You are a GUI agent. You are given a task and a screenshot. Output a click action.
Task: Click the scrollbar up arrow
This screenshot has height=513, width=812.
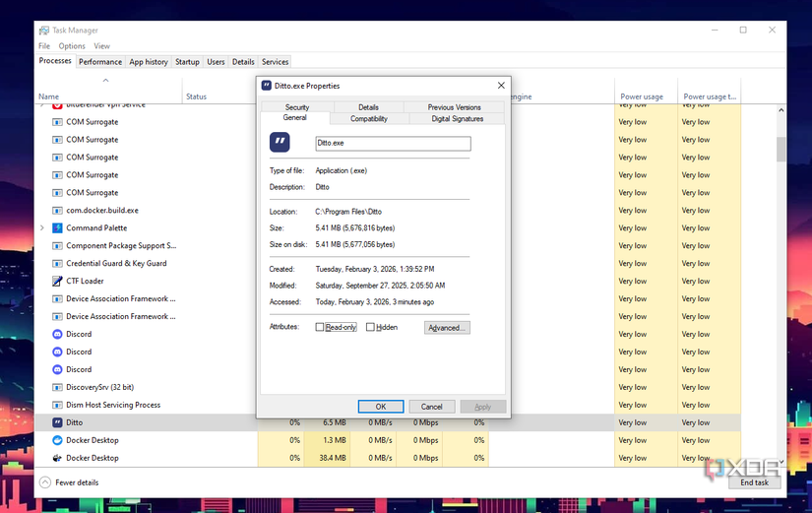[x=781, y=110]
